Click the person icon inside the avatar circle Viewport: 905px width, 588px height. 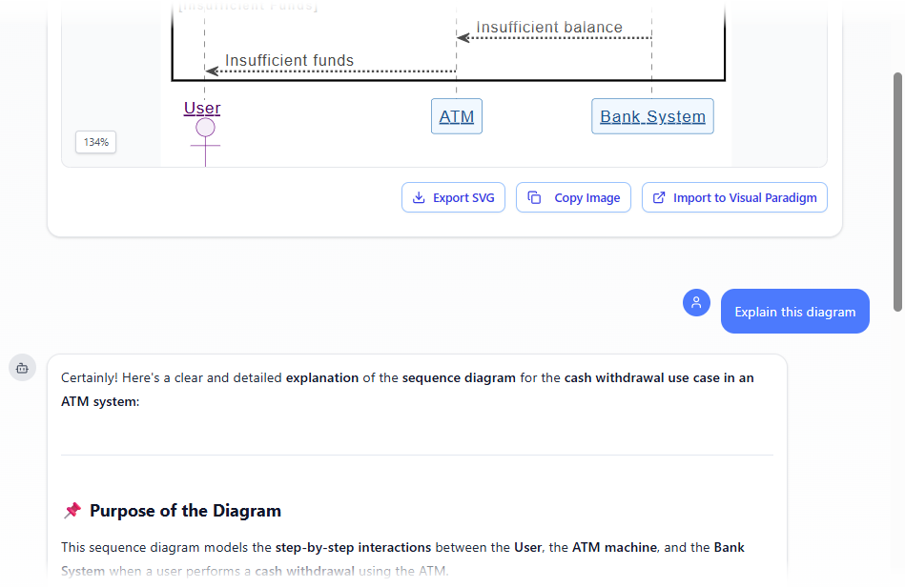696,302
